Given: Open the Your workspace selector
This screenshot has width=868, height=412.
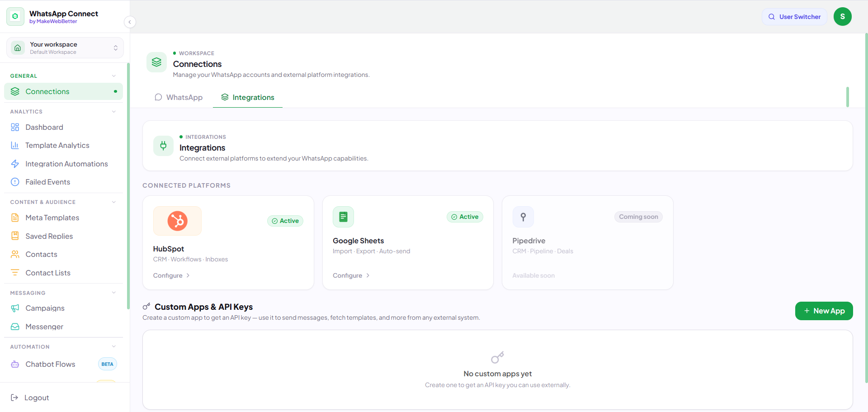Looking at the screenshot, I should click(x=65, y=48).
